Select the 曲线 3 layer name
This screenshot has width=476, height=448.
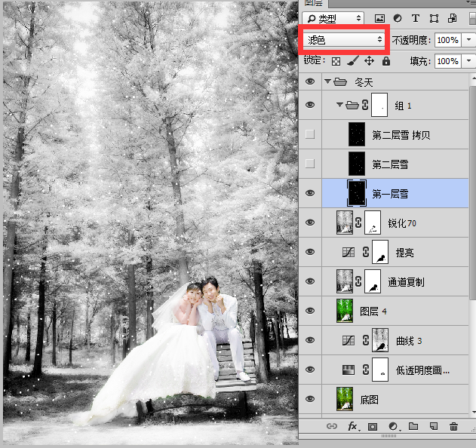click(409, 341)
